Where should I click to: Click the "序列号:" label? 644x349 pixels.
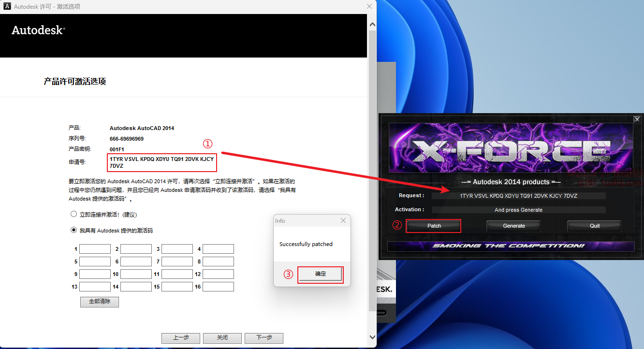point(77,138)
